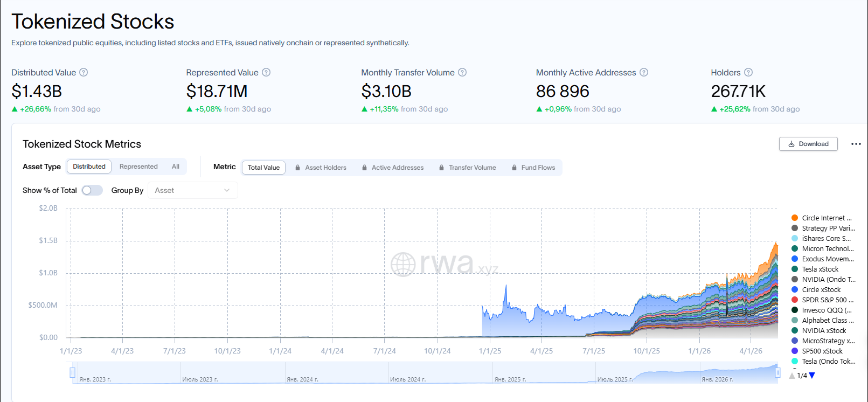868x402 pixels.
Task: Click the NVIDIA xStock legend color dot
Action: pos(795,330)
